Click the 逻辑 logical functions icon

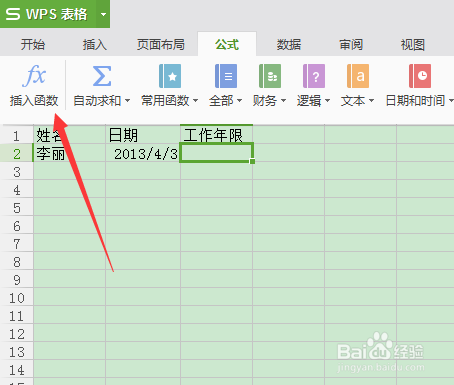pos(314,76)
